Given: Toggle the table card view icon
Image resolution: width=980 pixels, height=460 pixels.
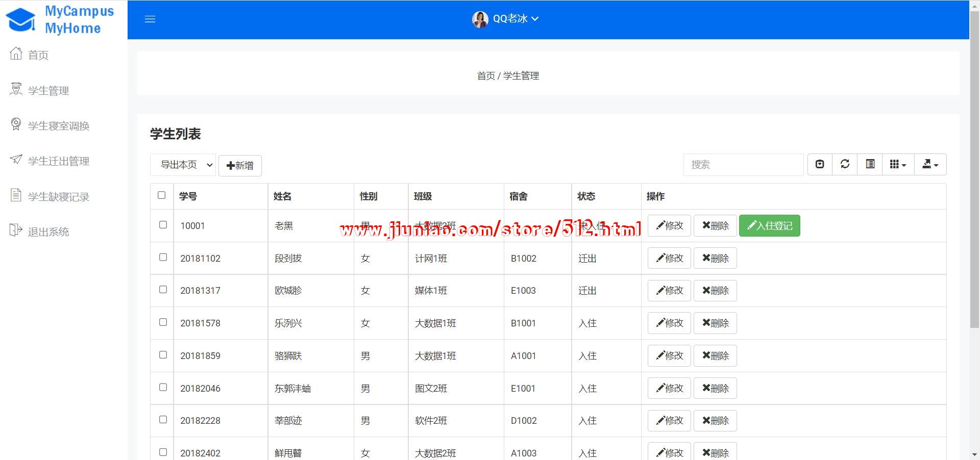Looking at the screenshot, I should (870, 164).
